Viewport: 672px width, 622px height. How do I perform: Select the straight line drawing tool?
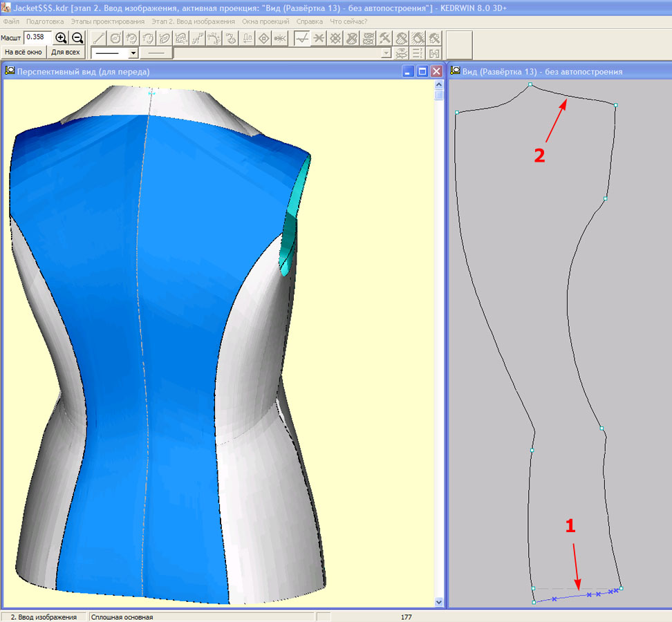click(x=99, y=39)
